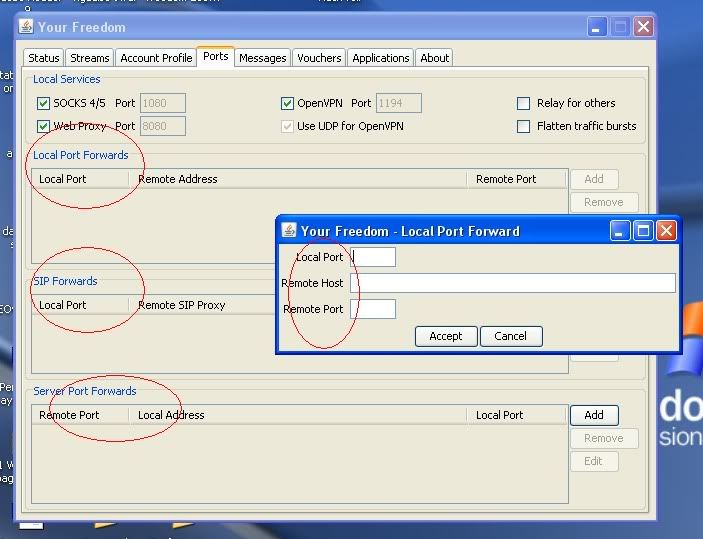Select the Ports tab
The width and height of the screenshot is (703, 539).
pyautogui.click(x=215, y=57)
